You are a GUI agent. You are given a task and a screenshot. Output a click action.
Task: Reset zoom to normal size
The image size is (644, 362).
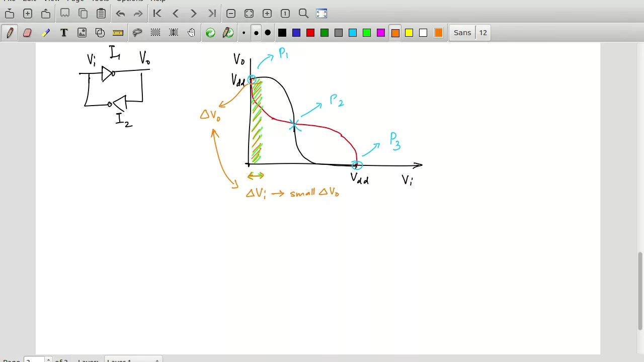285,14
